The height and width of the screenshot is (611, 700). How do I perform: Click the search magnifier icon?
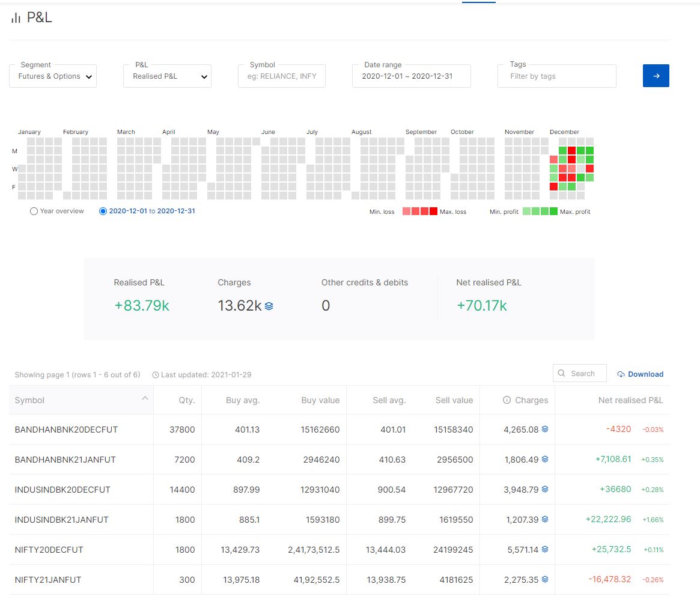(562, 373)
